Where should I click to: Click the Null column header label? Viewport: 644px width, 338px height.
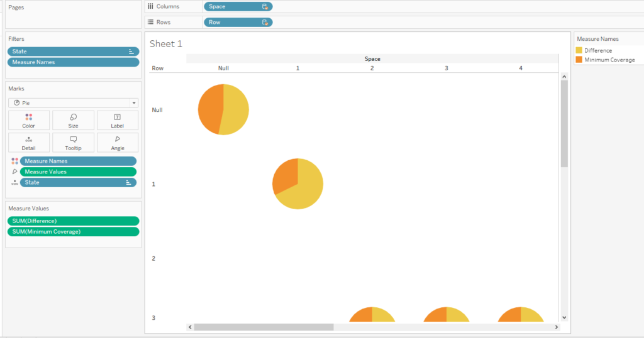[223, 68]
